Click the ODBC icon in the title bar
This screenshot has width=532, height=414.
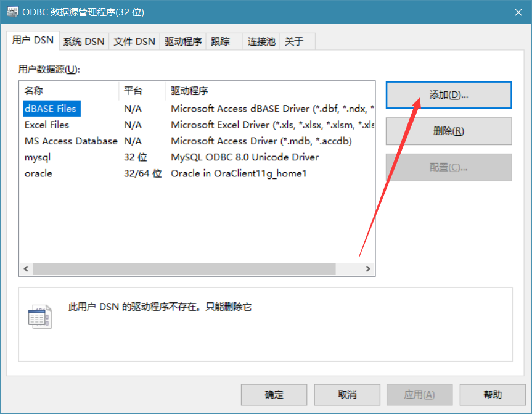pos(11,11)
